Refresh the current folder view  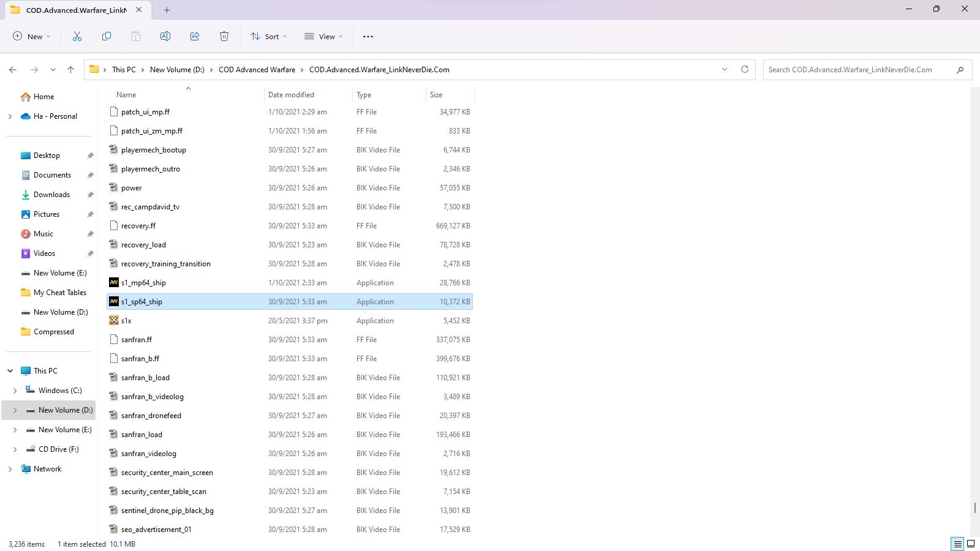click(745, 69)
